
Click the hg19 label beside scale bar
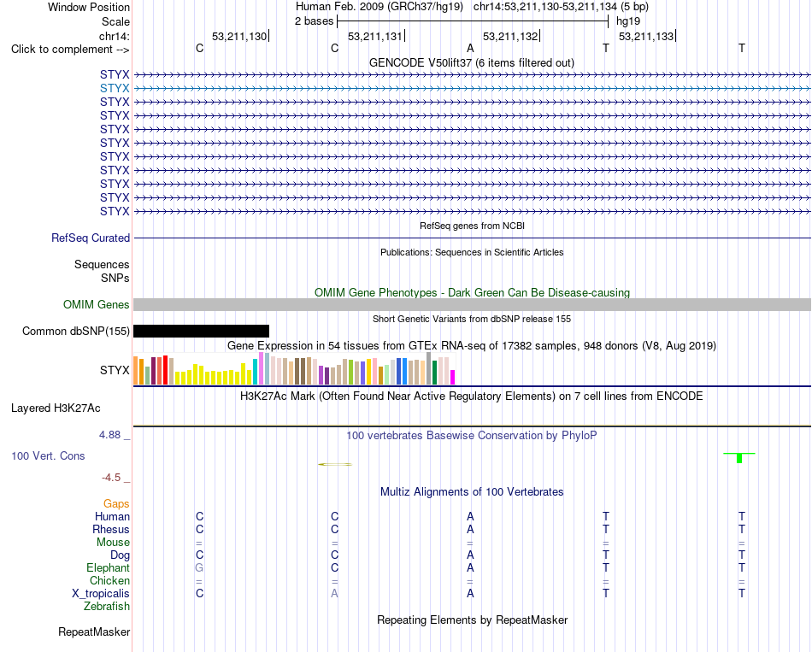pos(628,21)
